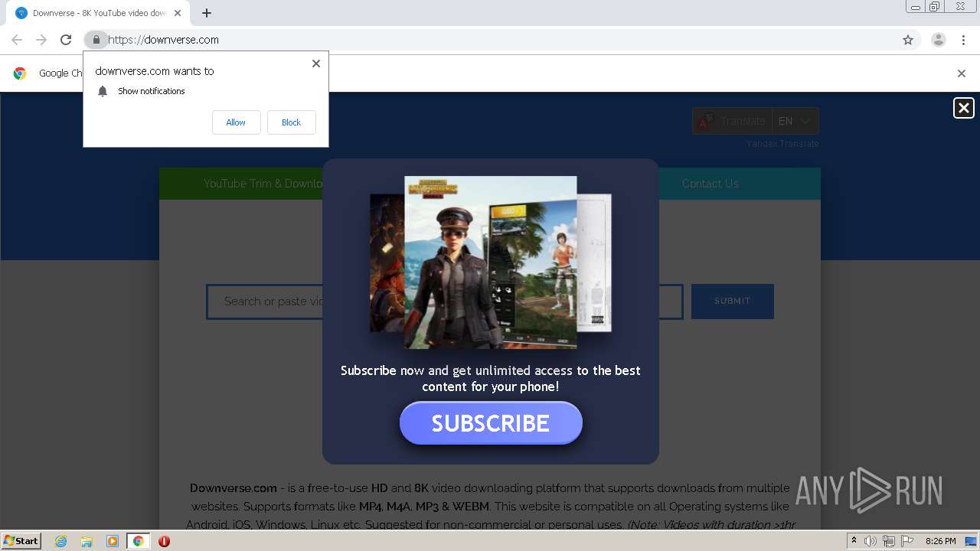Click the game ad image thumbnail
The width and height of the screenshot is (980, 551).
490,262
